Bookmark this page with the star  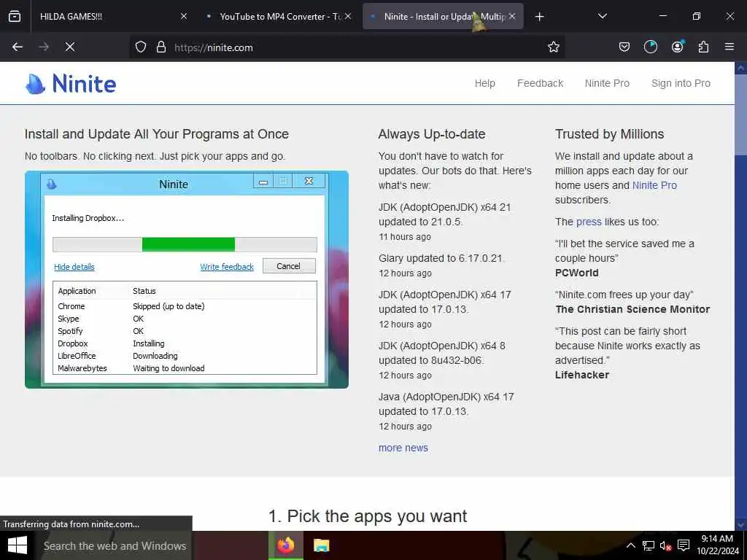point(553,47)
